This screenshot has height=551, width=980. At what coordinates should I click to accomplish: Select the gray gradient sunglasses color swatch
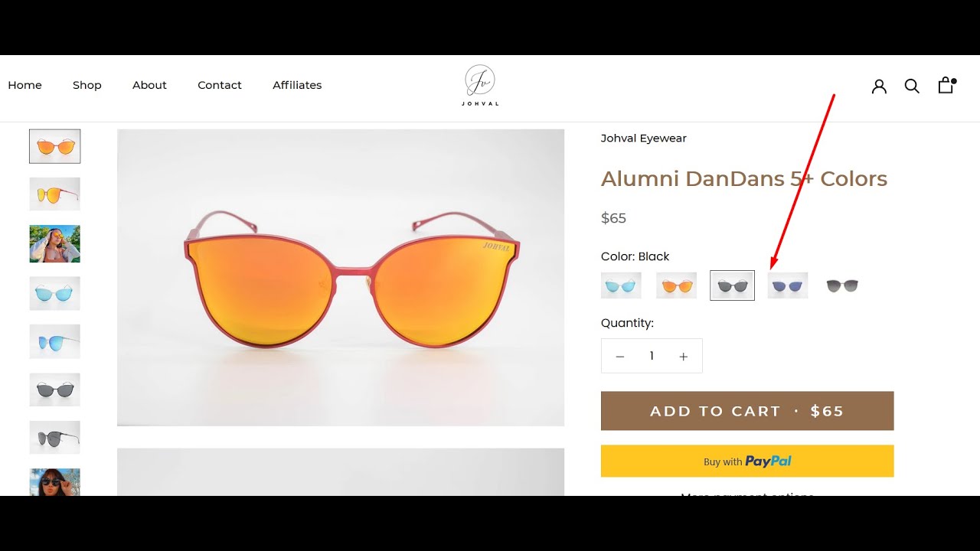(842, 285)
